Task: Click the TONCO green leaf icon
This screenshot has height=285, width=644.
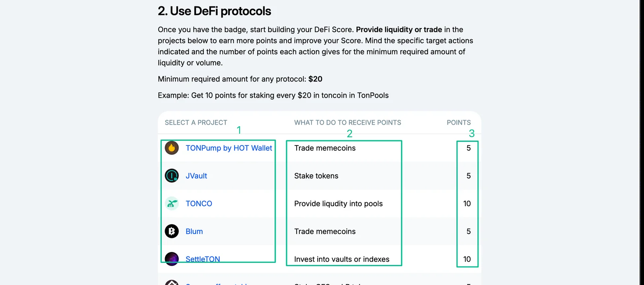Action: click(x=172, y=203)
